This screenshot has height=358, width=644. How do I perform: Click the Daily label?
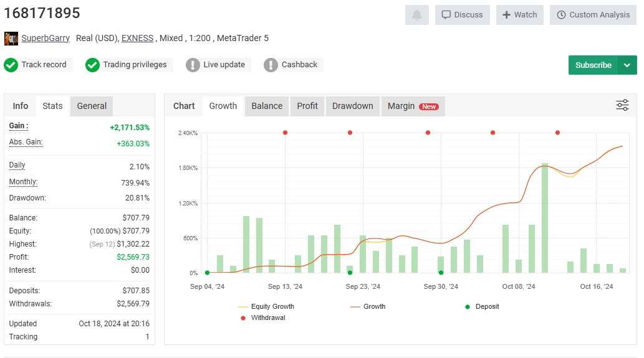click(x=17, y=165)
